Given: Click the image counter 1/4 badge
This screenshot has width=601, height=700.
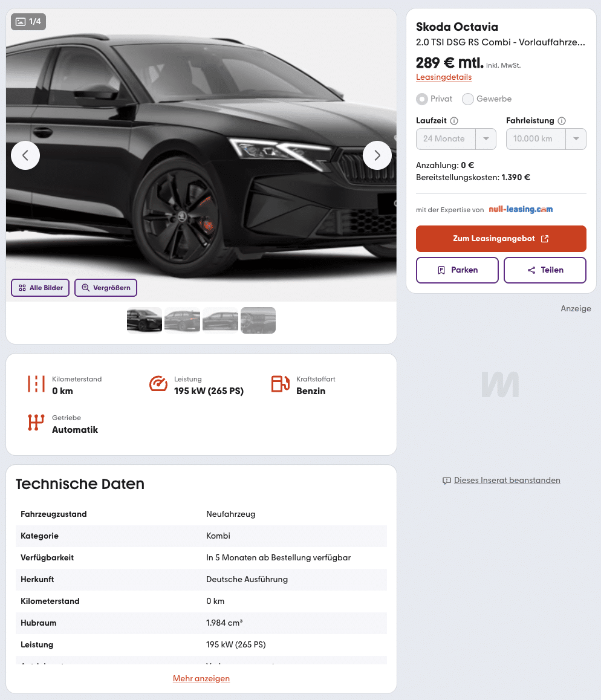Looking at the screenshot, I should (x=28, y=22).
